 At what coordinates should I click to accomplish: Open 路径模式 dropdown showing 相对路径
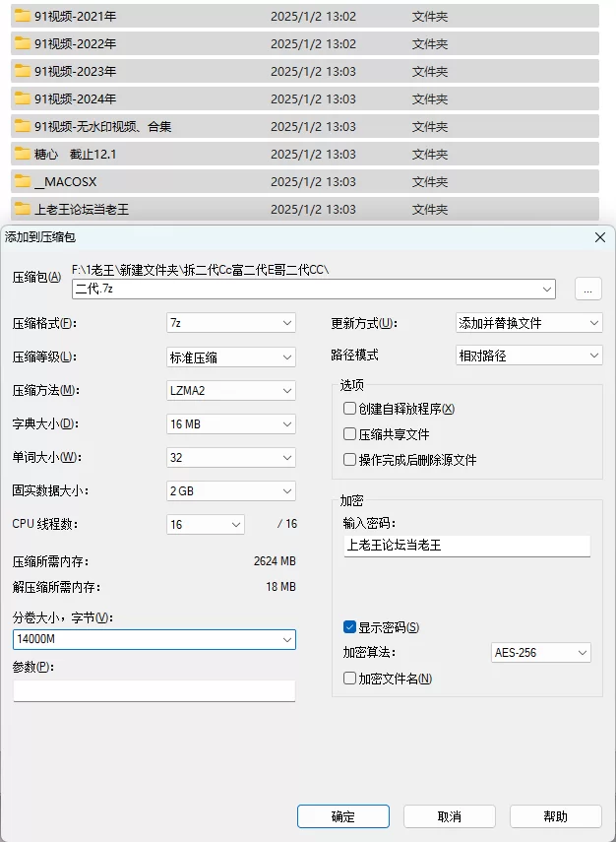point(528,356)
